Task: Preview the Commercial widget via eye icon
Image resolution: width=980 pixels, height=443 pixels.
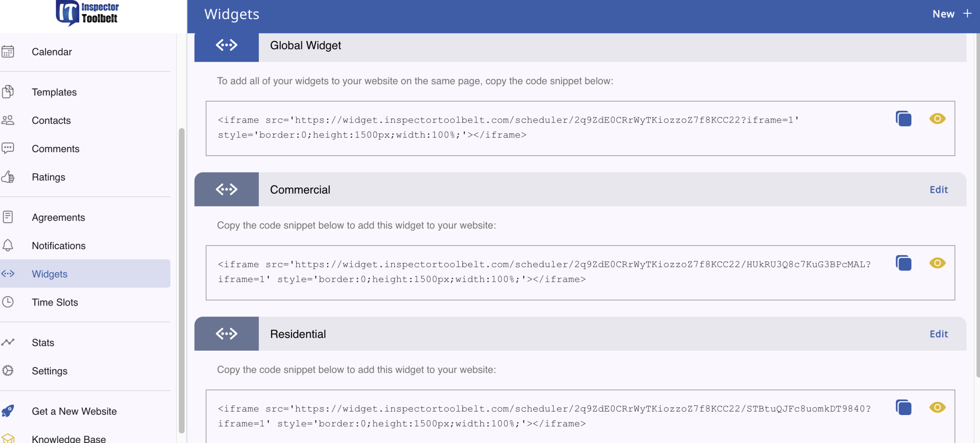Action: (x=937, y=263)
